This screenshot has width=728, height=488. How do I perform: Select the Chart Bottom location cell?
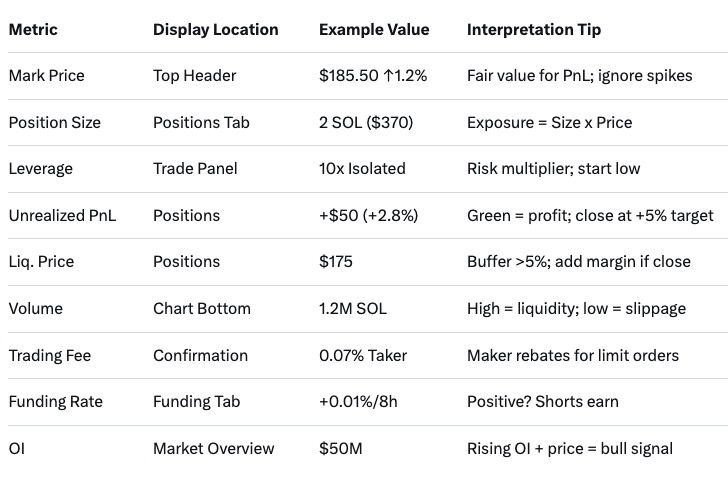click(201, 309)
